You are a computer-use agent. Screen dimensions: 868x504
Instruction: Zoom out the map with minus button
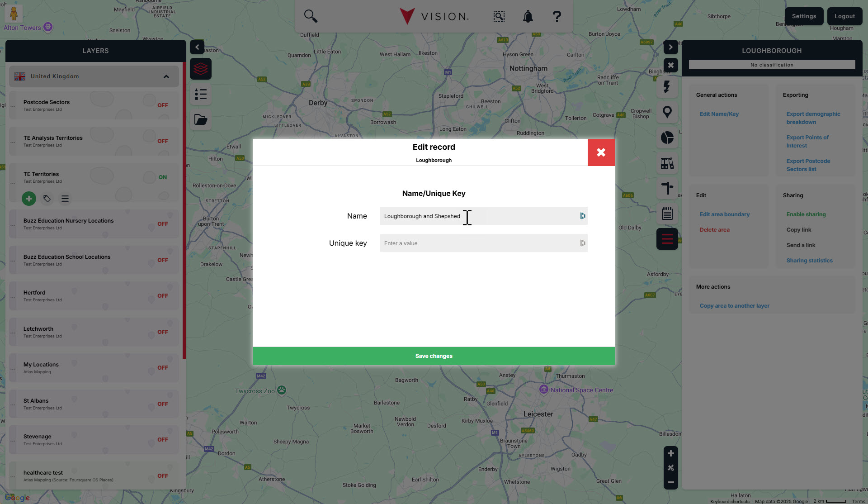click(x=671, y=482)
